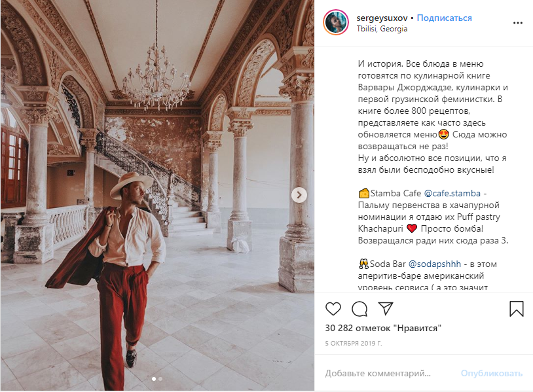Select the first carousel dot indicator
533x392 pixels.
pos(154,378)
